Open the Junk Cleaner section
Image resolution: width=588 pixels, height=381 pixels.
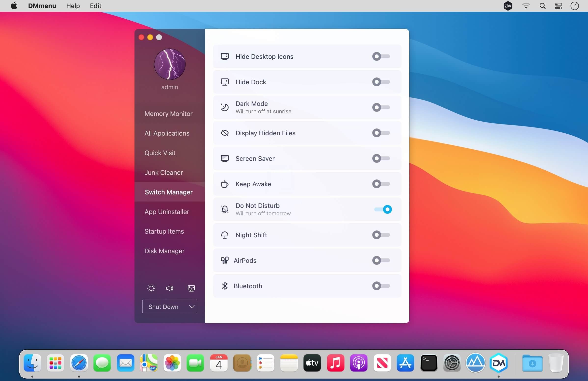163,173
